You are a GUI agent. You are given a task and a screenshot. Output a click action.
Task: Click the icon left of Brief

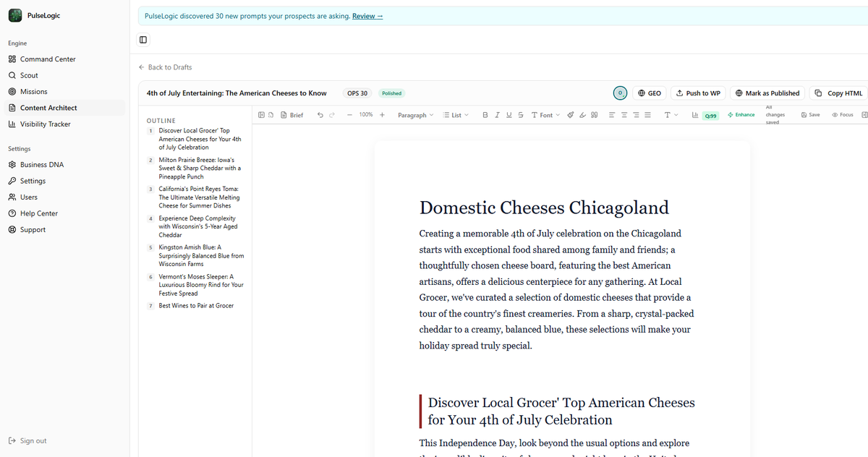pos(271,115)
